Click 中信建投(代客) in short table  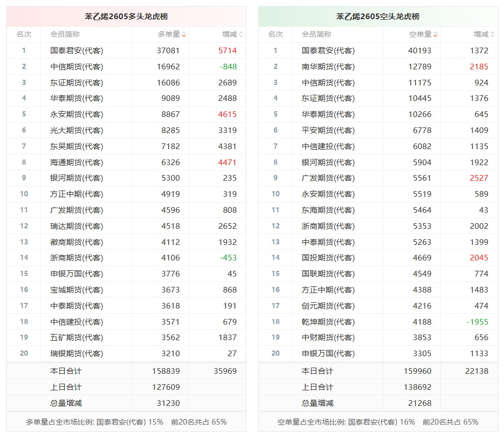pyautogui.click(x=328, y=147)
